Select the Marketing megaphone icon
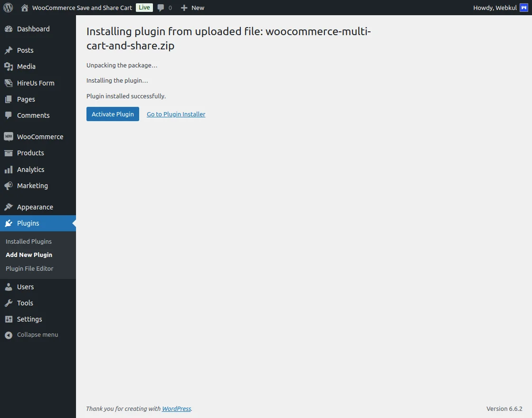Image resolution: width=532 pixels, height=418 pixels. 9,186
